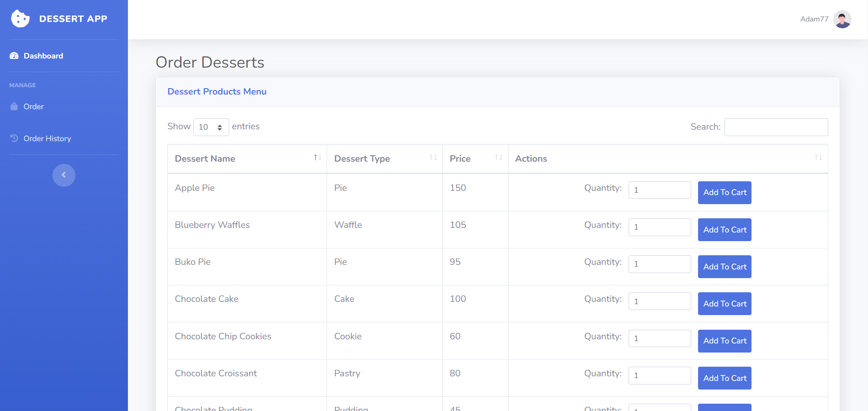Screen dimensions: 868x411
Task: Click the Dessert App cookie logo icon
Action: click(20, 19)
